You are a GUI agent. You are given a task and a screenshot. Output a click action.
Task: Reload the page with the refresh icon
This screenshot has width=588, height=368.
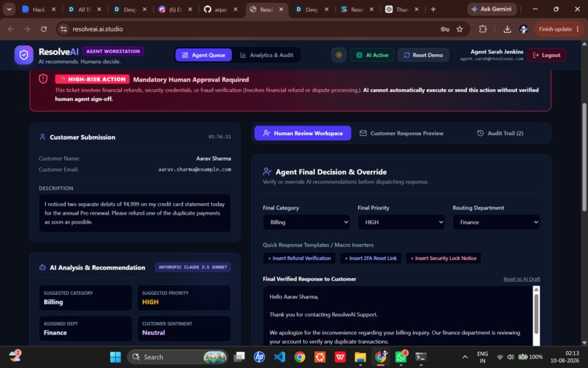[44, 29]
